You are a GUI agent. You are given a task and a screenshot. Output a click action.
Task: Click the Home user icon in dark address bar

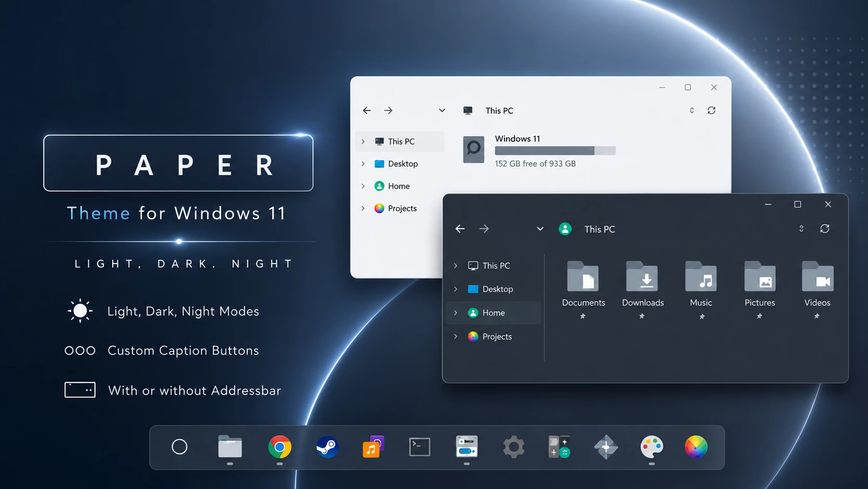point(565,229)
